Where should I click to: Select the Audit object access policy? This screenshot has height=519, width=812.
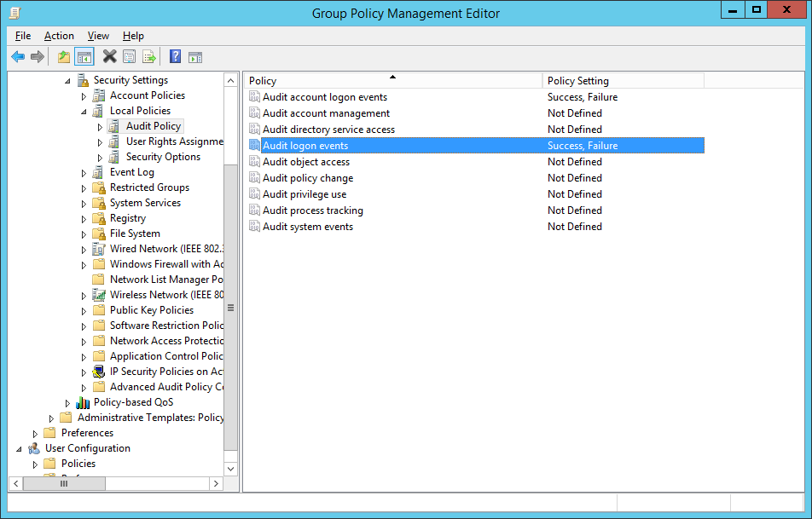(x=305, y=162)
